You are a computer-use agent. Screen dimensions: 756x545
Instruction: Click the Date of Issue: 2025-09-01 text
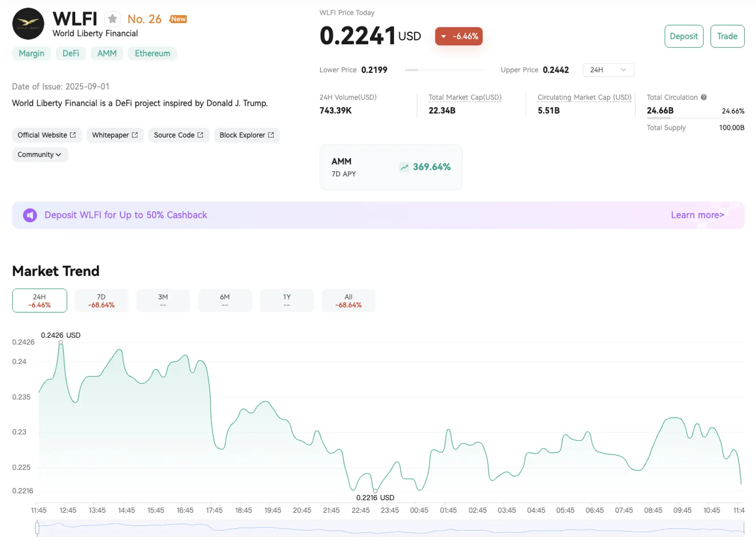(x=60, y=87)
